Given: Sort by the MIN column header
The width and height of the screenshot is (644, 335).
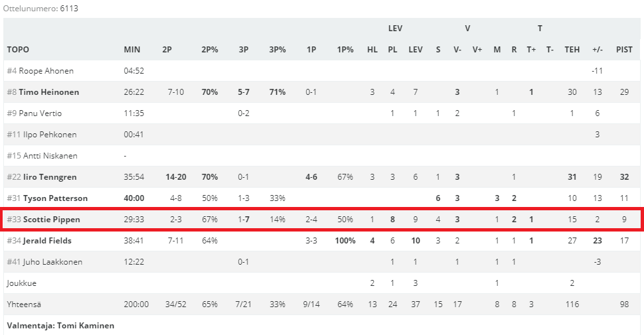Looking at the screenshot, I should (131, 50).
